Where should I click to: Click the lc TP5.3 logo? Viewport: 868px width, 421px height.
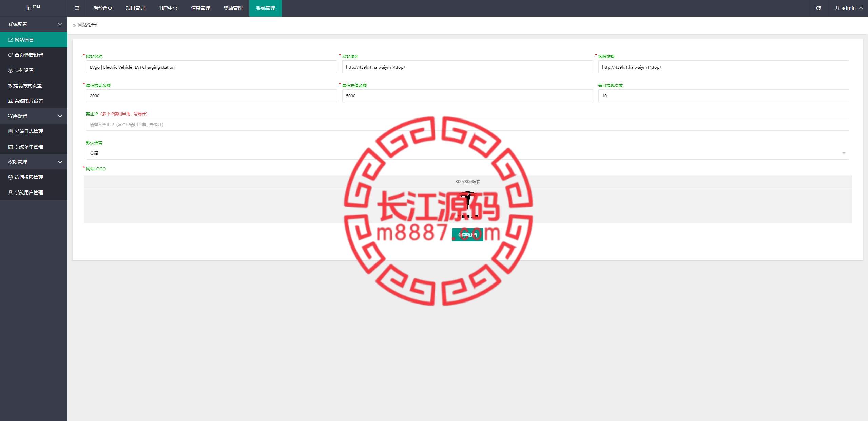tap(34, 7)
